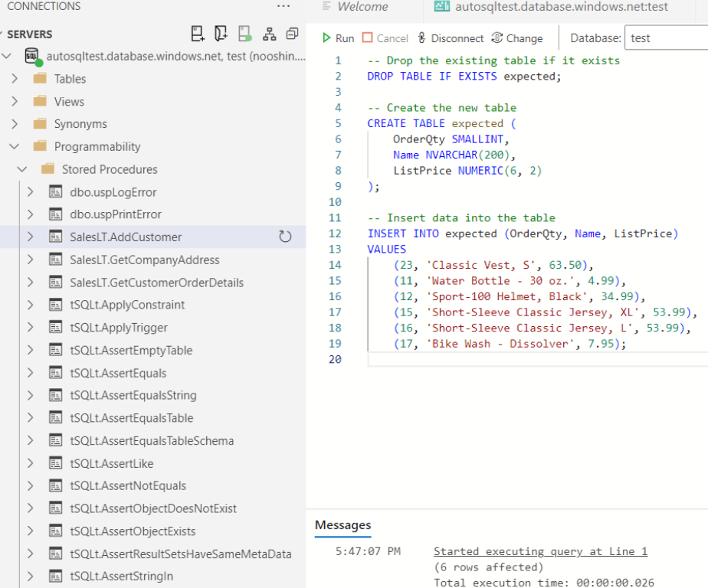Screen dimensions: 708x588
Task: Expand tSQLt.AssertStringIn procedure node
Action: tap(30, 577)
